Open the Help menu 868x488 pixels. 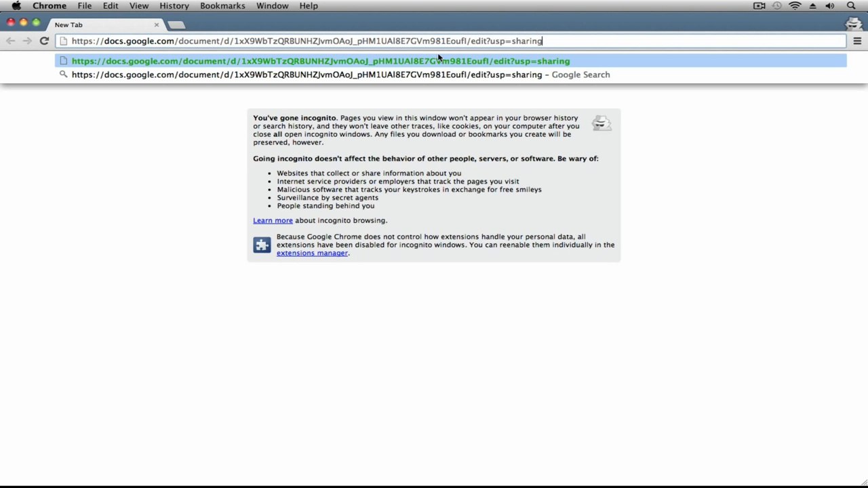(309, 6)
